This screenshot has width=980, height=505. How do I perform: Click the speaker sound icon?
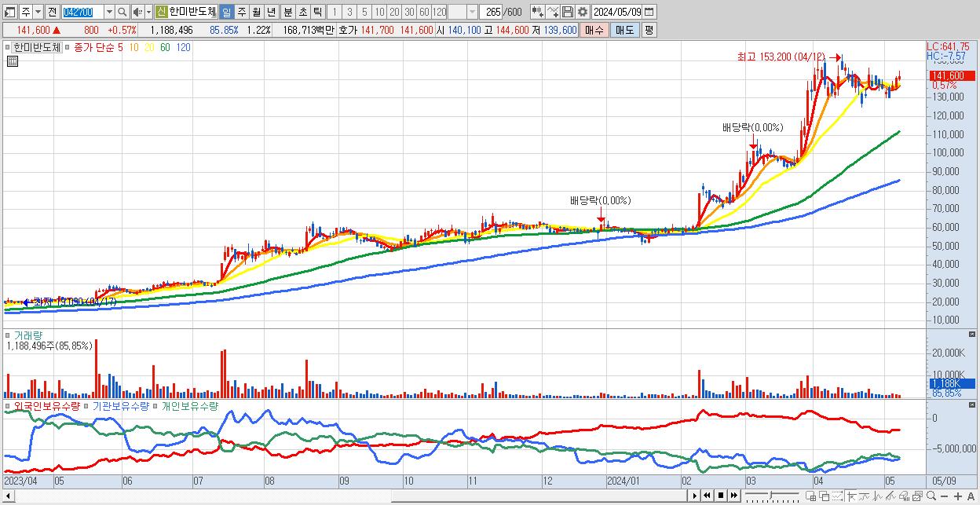[x=137, y=12]
